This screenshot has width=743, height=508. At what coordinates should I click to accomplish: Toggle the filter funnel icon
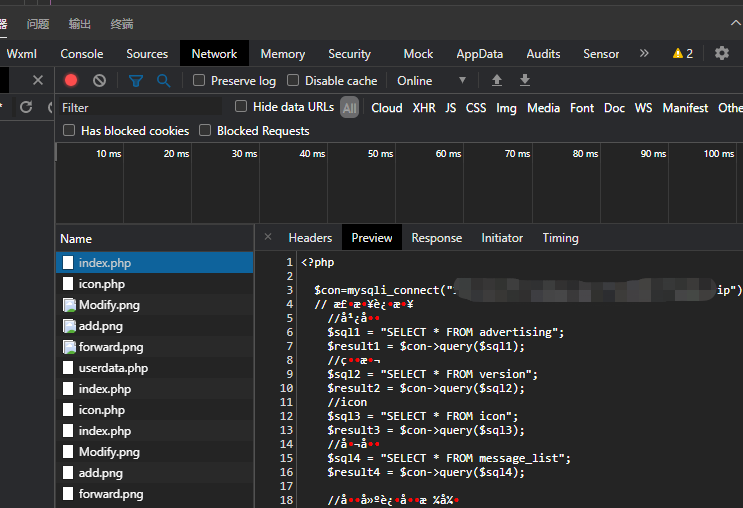136,81
